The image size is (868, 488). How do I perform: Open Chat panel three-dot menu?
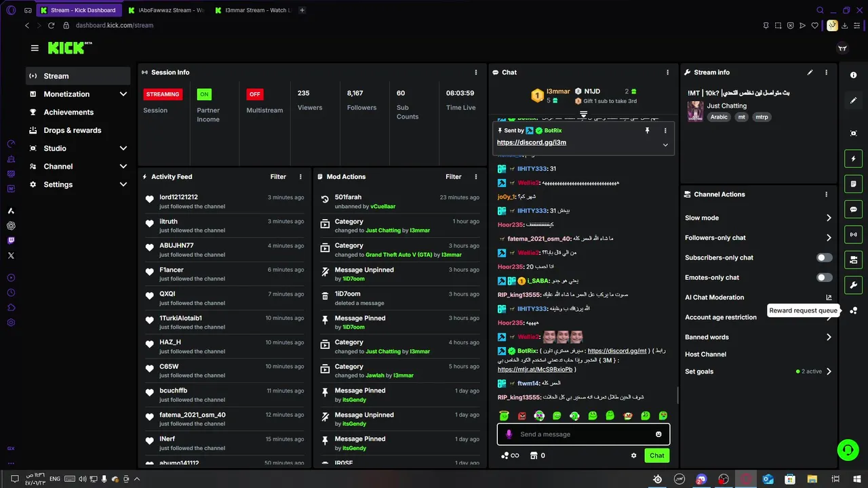coord(668,73)
